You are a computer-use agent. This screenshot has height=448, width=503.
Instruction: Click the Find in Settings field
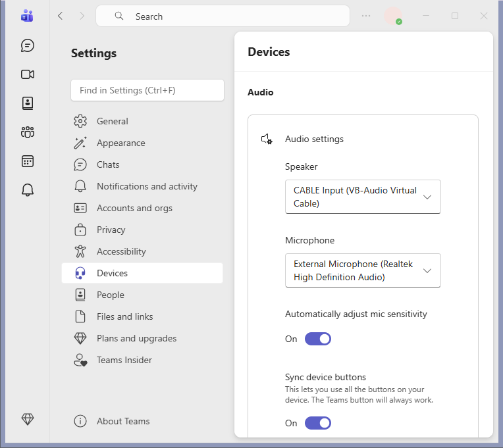[x=147, y=90]
